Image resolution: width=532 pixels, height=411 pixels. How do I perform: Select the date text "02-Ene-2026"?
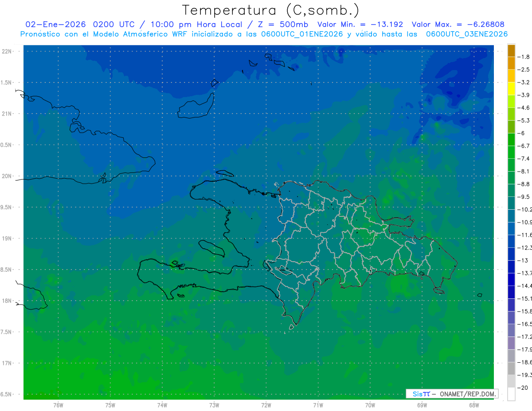(55, 24)
